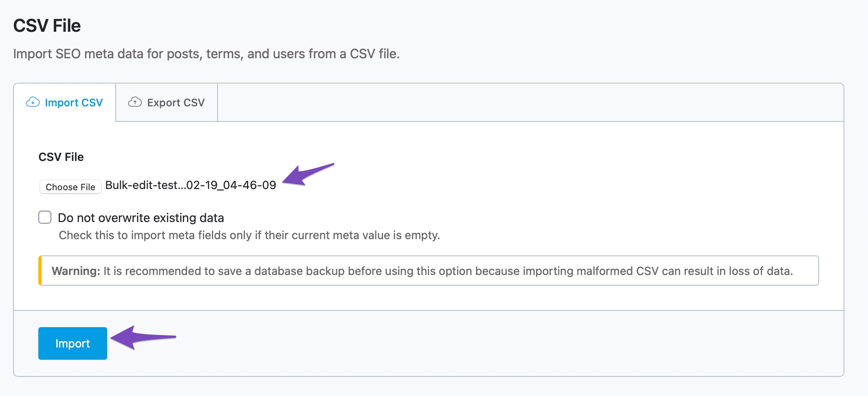Click the selected Bulk-edit-test file name
This screenshot has width=868, height=396.
[x=191, y=185]
